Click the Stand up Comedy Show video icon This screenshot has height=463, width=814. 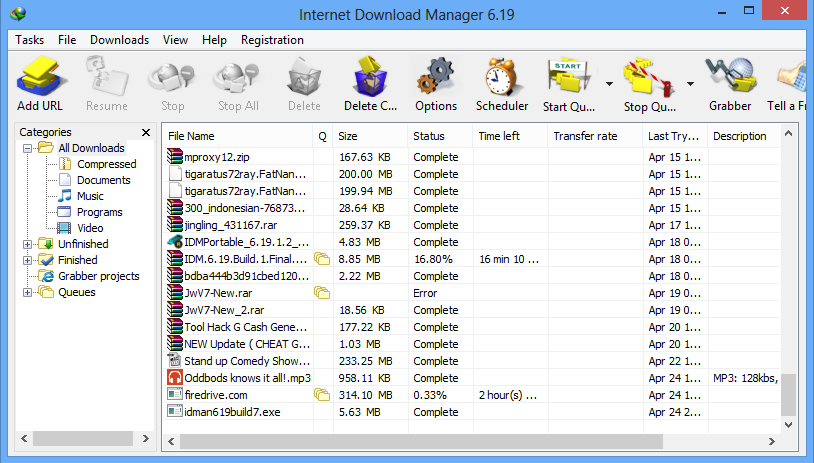point(174,360)
